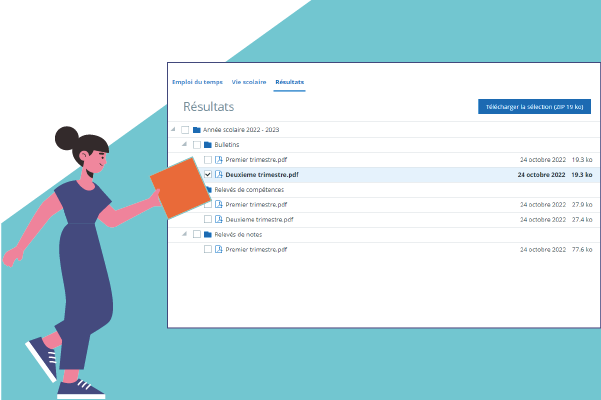Click the 77.6 ko file size
The height and width of the screenshot is (400, 601).
[x=582, y=249]
